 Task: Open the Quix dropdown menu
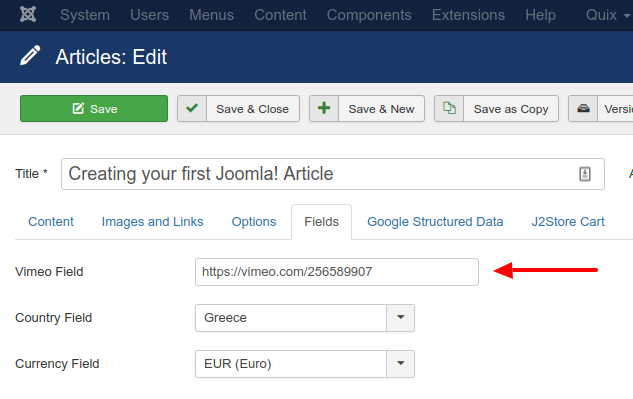pos(608,15)
